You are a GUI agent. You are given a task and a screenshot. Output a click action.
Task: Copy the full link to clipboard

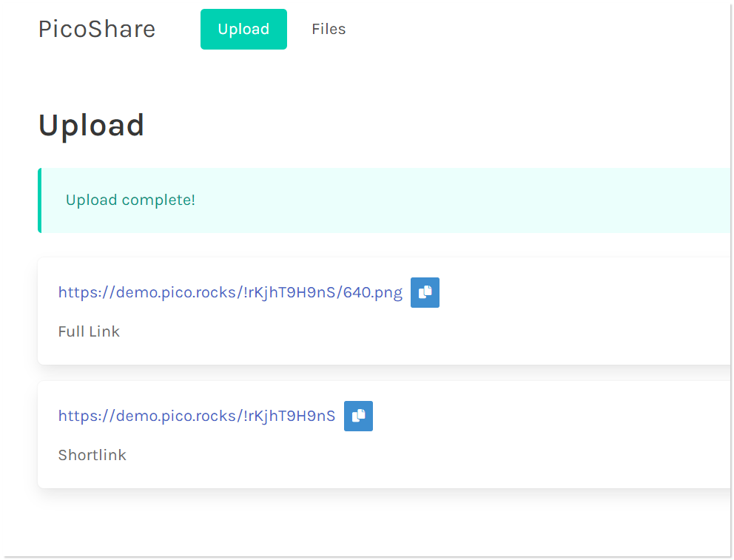[x=425, y=292]
